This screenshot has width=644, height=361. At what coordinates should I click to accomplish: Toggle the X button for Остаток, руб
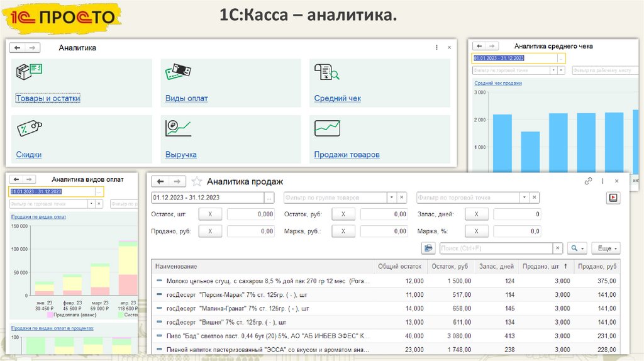[x=343, y=214]
